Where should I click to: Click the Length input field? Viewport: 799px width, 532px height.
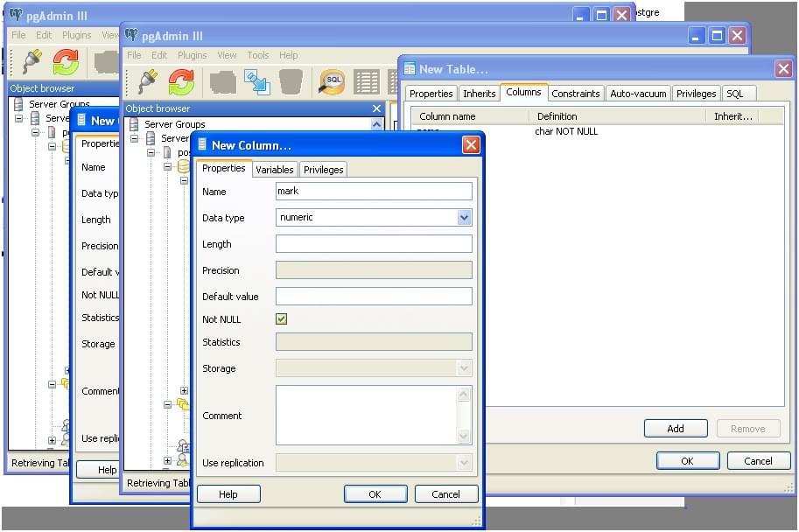[374, 244]
